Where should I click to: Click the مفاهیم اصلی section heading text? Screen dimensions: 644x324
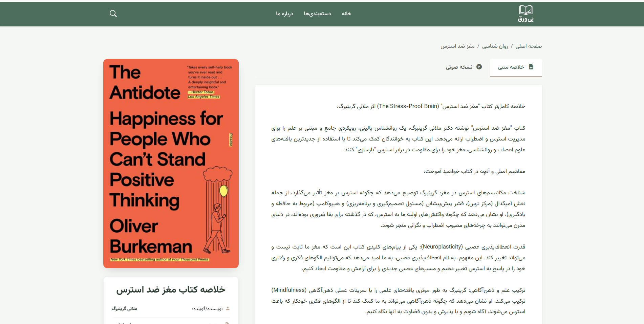(x=474, y=171)
